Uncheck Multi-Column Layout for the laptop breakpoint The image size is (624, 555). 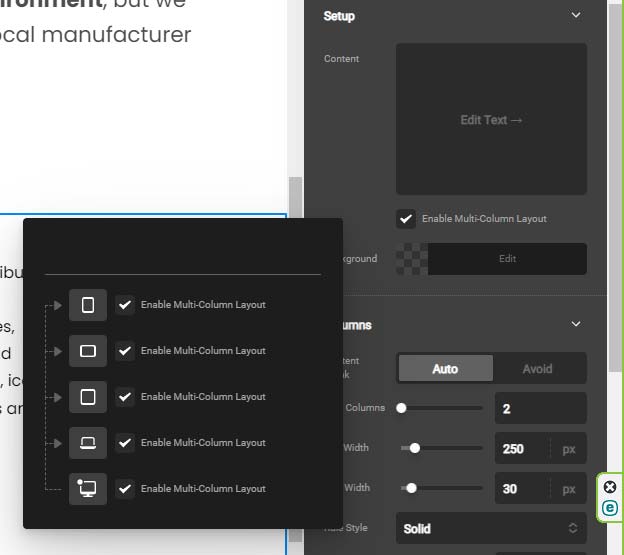click(125, 443)
